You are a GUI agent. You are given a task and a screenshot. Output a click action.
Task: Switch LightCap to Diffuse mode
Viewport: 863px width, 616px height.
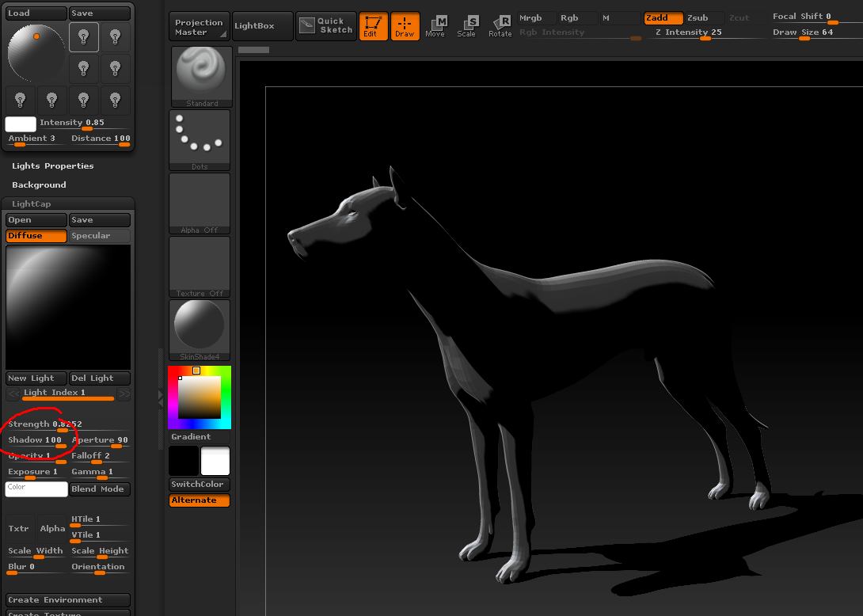pos(36,236)
